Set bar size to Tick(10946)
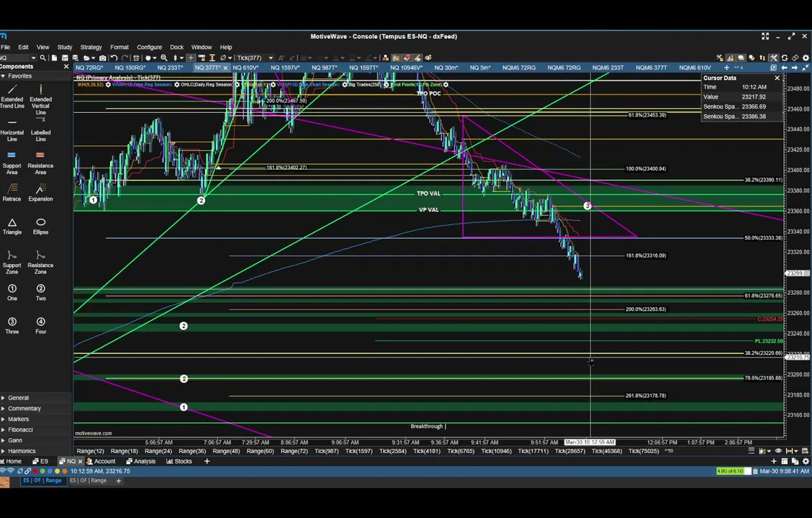This screenshot has width=812, height=518. [496, 451]
